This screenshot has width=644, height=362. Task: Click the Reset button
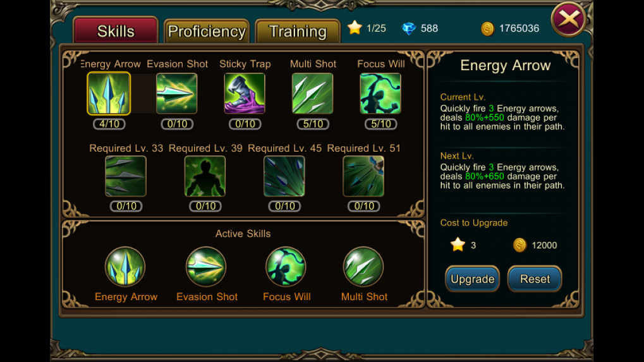coord(535,279)
